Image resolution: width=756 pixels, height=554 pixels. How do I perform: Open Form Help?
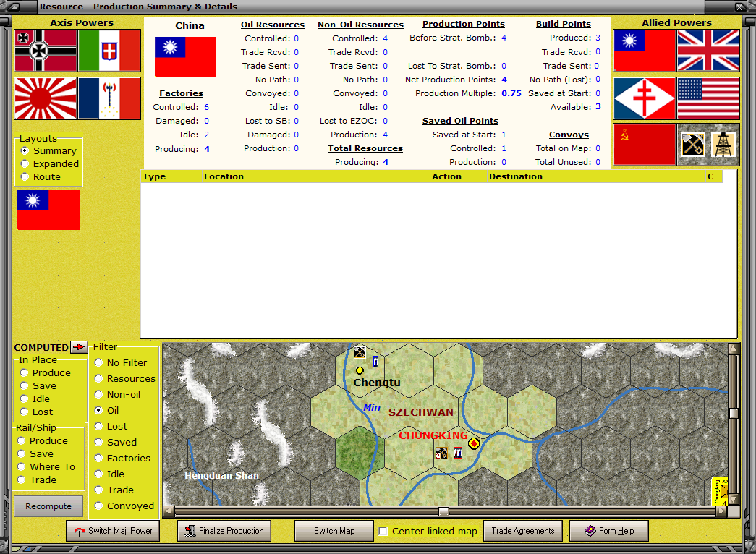tap(609, 531)
